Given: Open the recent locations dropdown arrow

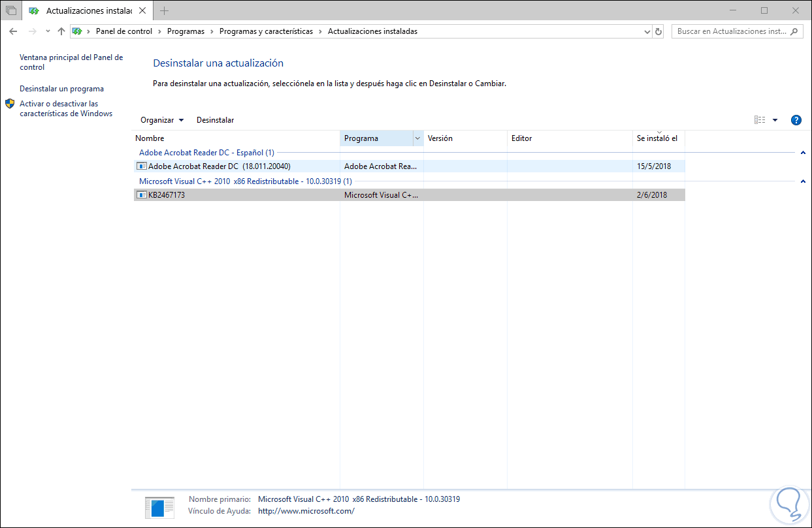Looking at the screenshot, I should (x=48, y=31).
